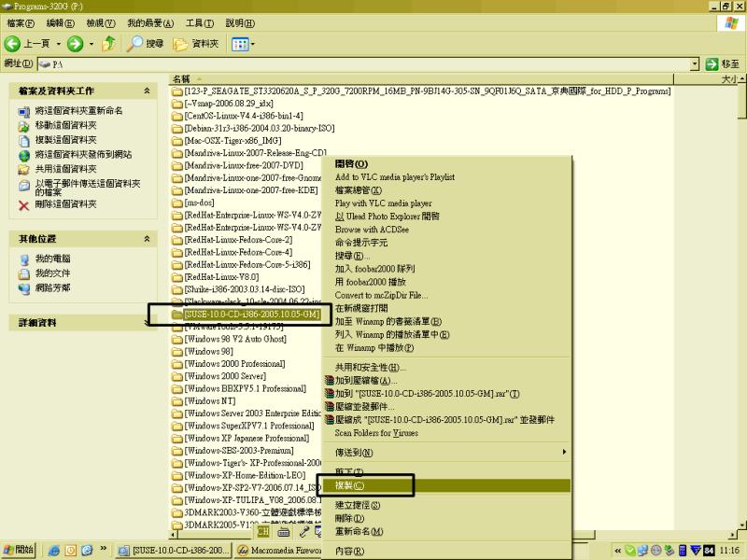The height and width of the screenshot is (560, 747).
Task: Open the 編輯(E) menu
Action: pos(61,22)
